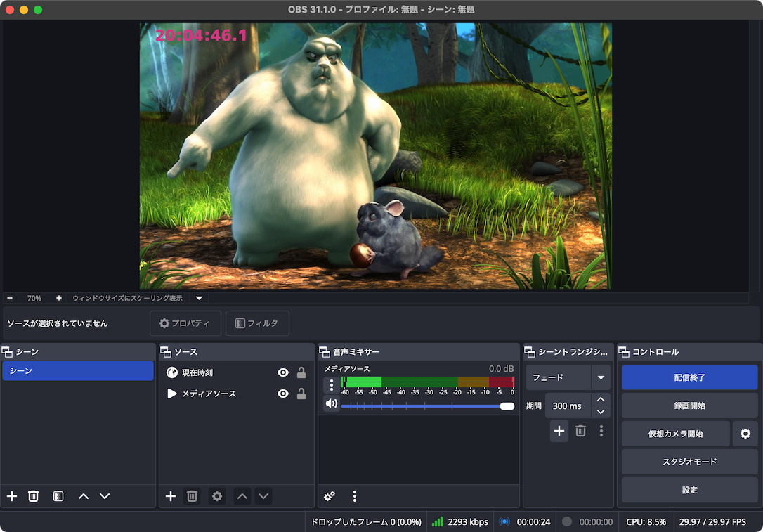Image resolution: width=763 pixels, height=532 pixels.
Task: Remove the scene transition with trash icon
Action: coord(580,431)
